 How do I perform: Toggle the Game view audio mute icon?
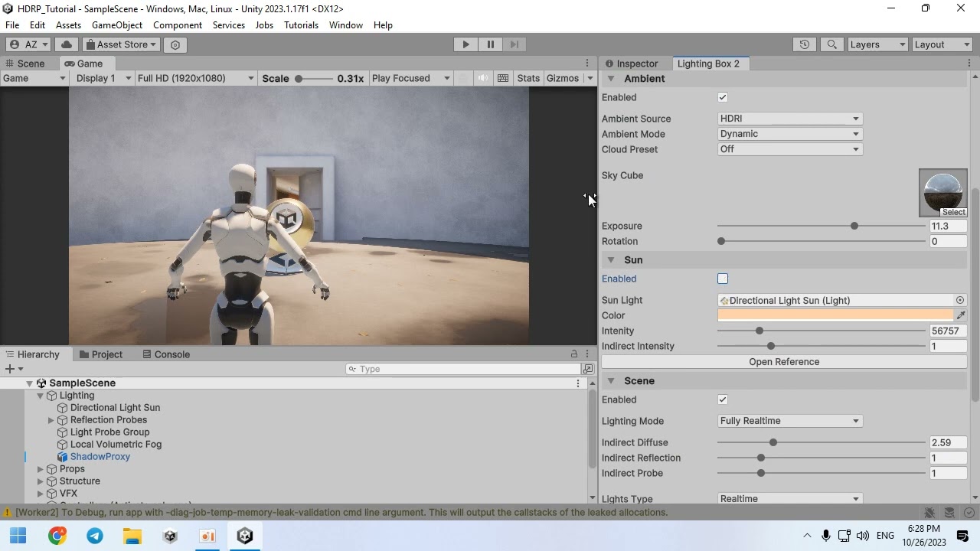[x=482, y=78]
